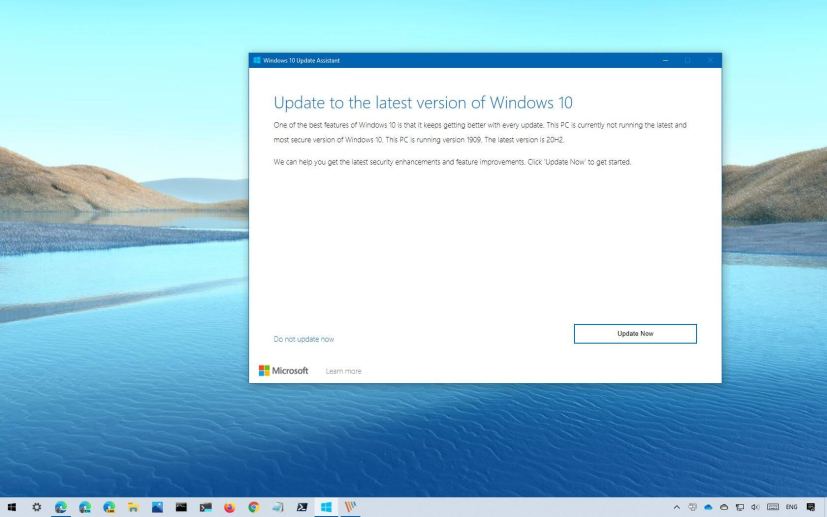The height and width of the screenshot is (517, 827).
Task: Open Settings gear from the taskbar
Action: [x=36, y=507]
